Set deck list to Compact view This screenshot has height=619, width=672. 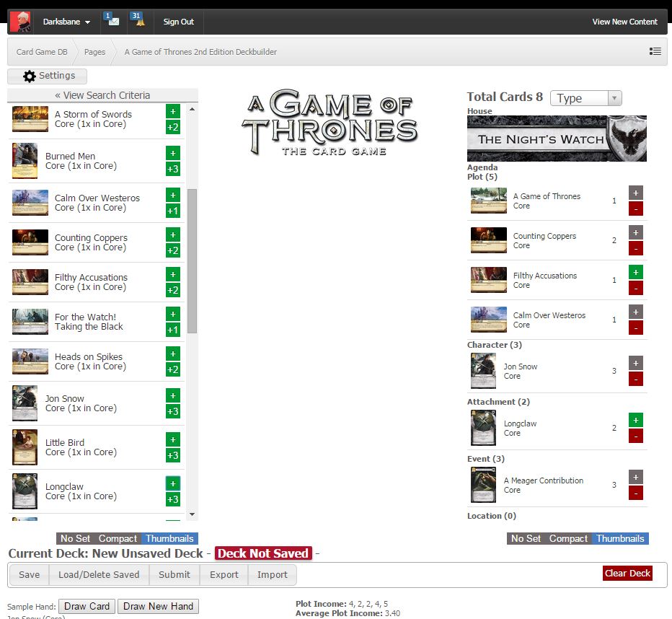568,538
